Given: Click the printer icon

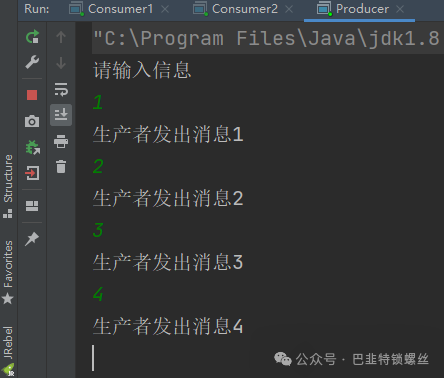Looking at the screenshot, I should point(61,141).
